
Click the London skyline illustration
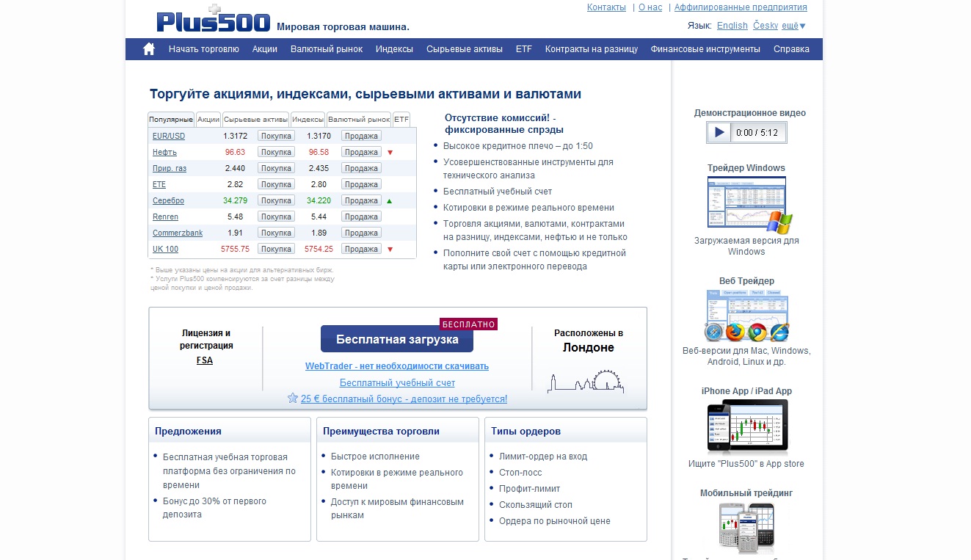tap(586, 381)
